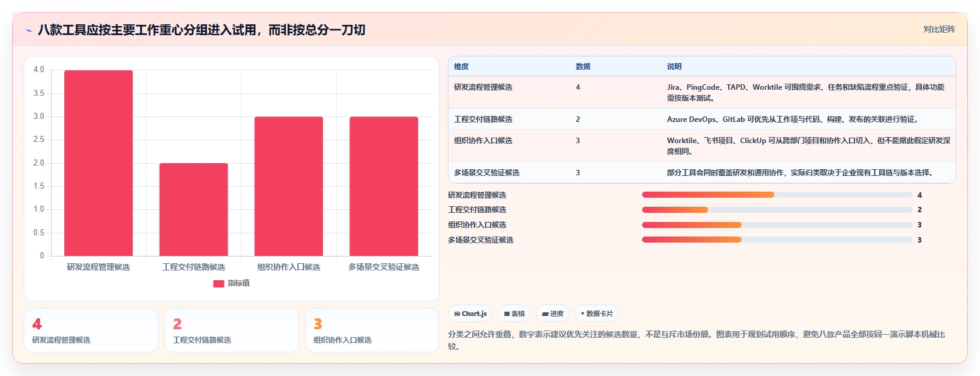Click the 工程交付链路候选 bar in the chart

(x=194, y=209)
